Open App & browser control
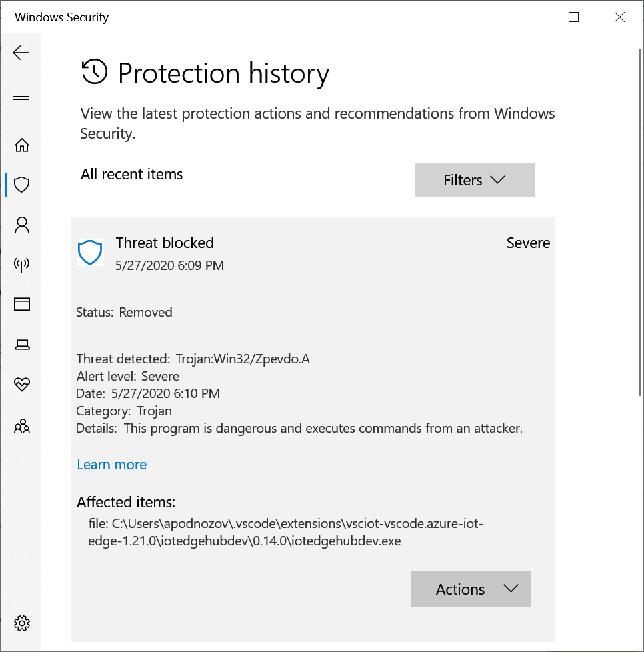This screenshot has width=644, height=652. coord(21,304)
